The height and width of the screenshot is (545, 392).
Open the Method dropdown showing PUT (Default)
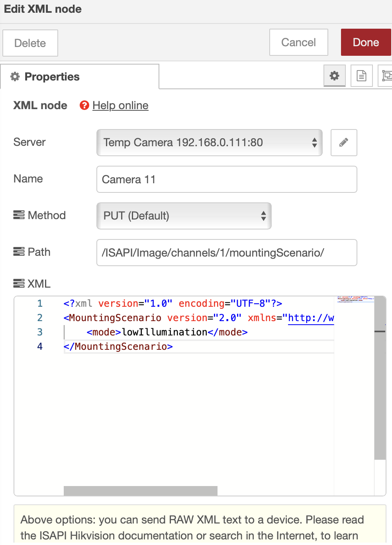coord(184,216)
